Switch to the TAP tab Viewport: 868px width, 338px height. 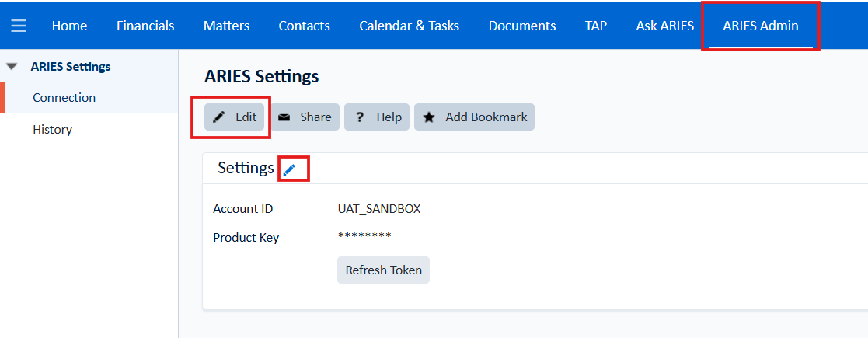(x=596, y=26)
